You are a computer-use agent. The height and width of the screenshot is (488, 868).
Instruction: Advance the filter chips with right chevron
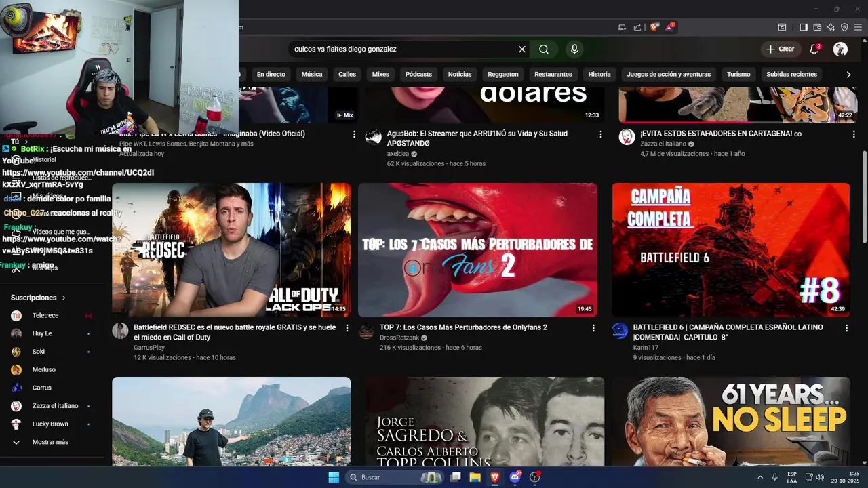pyautogui.click(x=848, y=75)
